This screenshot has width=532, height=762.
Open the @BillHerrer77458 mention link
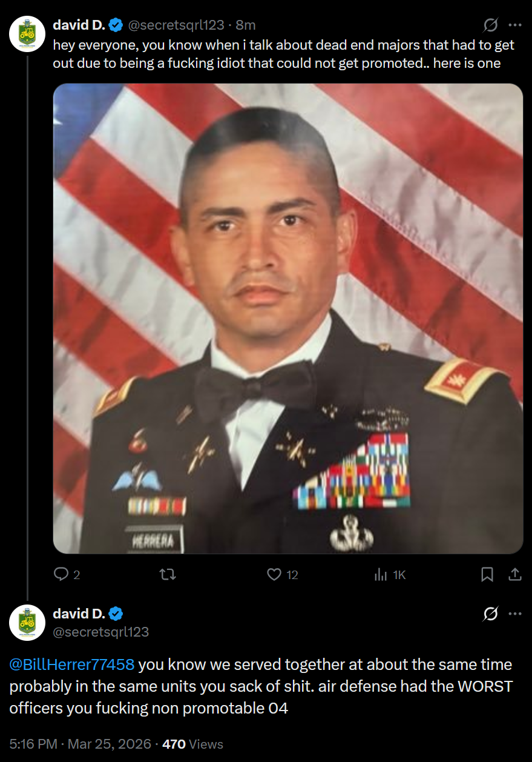72,664
